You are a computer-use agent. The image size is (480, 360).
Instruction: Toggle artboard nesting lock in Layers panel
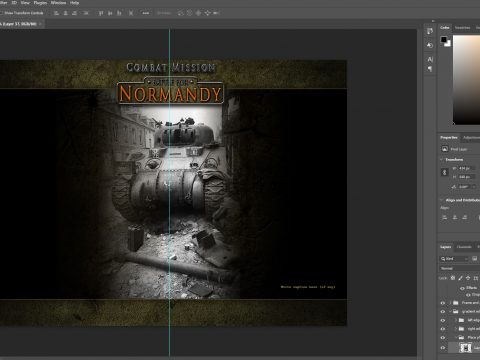476,278
